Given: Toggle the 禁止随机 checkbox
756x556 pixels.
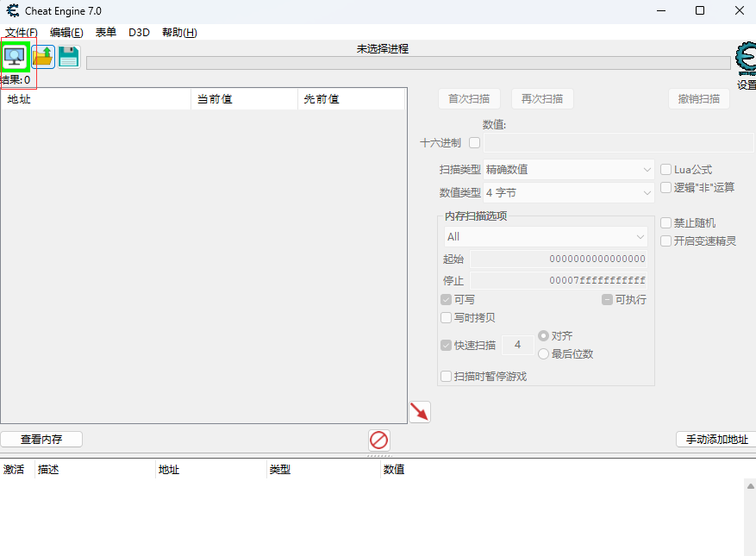Looking at the screenshot, I should (665, 222).
